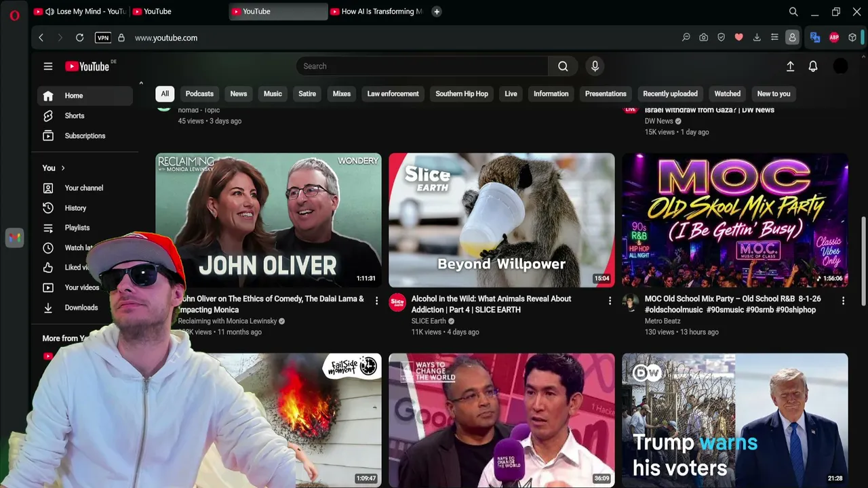Open the Adblock Plus extension
Viewport: 868px width, 488px height.
tap(834, 38)
